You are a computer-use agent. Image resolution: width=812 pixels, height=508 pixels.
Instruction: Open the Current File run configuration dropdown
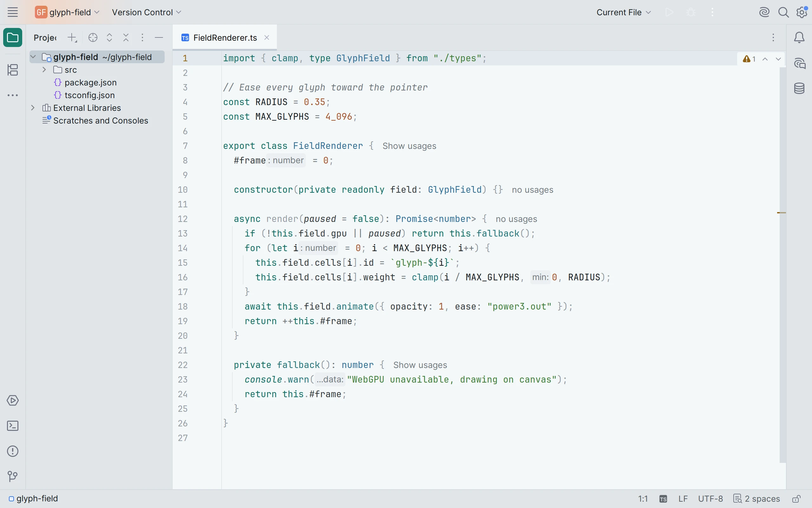624,12
